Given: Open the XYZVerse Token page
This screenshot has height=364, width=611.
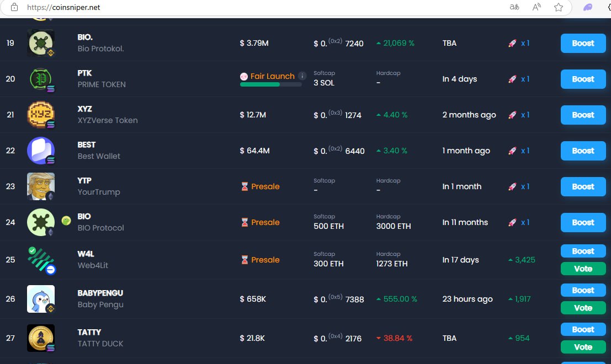Looking at the screenshot, I should (108, 120).
